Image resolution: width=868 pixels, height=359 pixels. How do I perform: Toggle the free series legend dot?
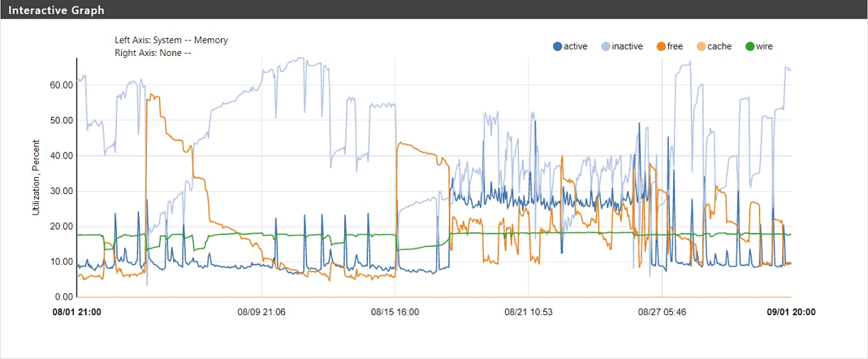[x=661, y=46]
